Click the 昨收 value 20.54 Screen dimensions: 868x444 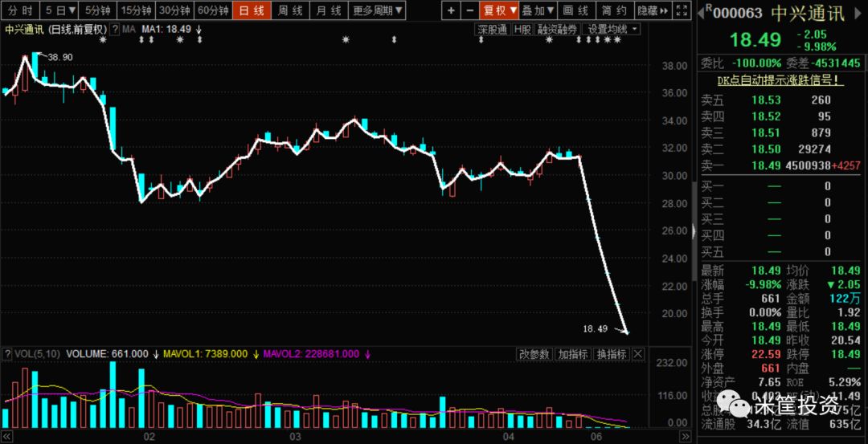pos(845,340)
